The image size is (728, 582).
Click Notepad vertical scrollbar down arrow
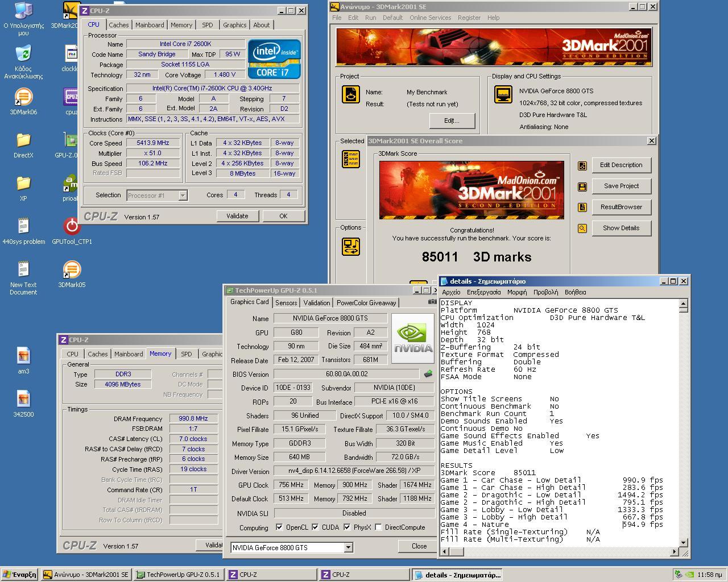tap(684, 543)
